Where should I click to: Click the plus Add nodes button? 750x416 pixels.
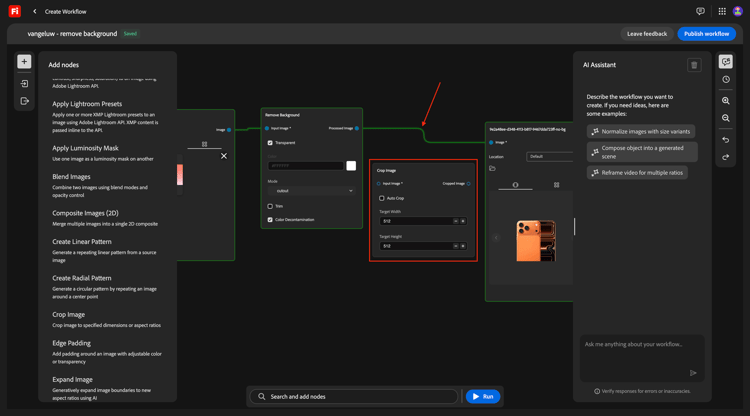click(x=24, y=61)
